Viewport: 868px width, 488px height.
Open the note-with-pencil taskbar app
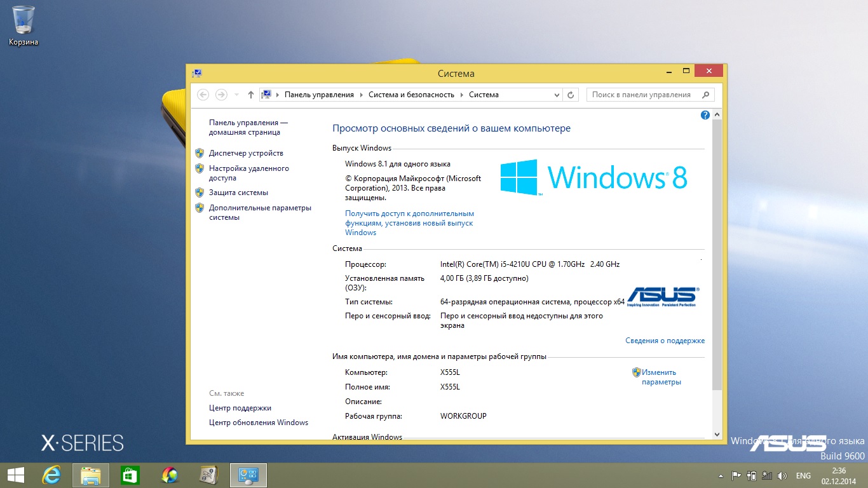(209, 475)
